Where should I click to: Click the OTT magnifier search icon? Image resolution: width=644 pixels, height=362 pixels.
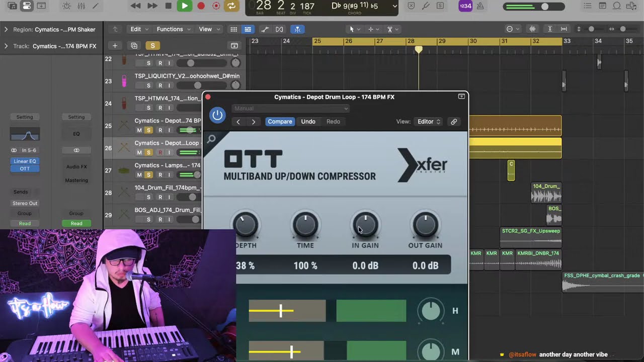tap(211, 139)
